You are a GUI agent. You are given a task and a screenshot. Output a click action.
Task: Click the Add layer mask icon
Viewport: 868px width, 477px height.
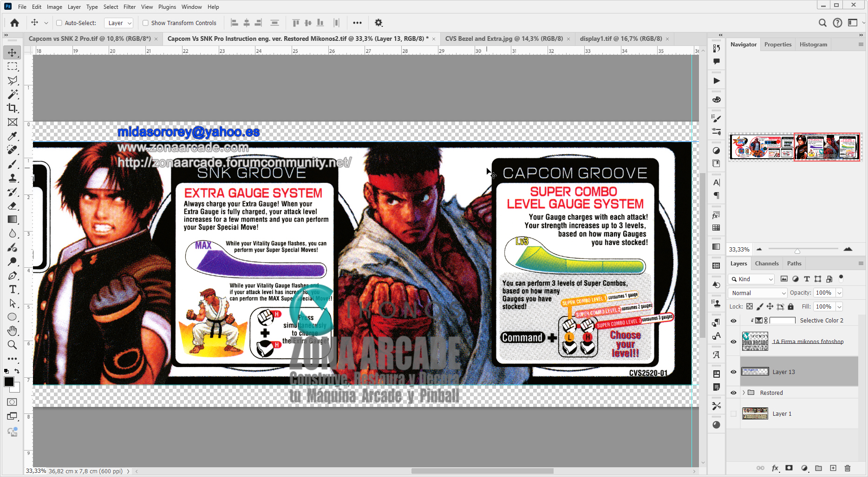pyautogui.click(x=790, y=468)
